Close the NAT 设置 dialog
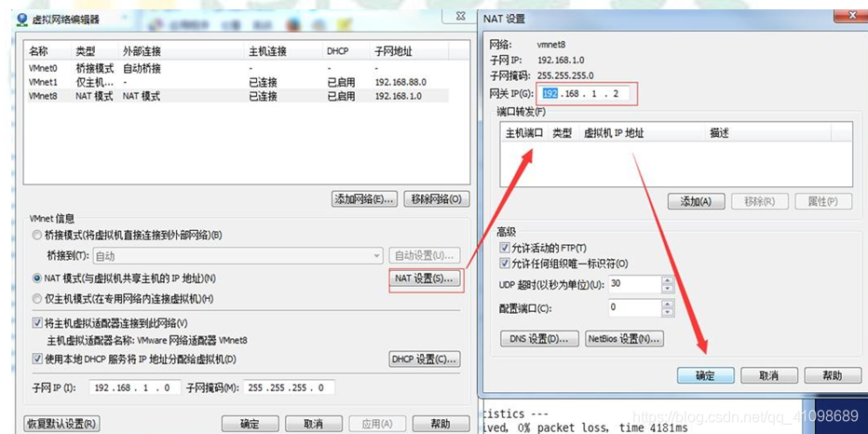This screenshot has height=434, width=868. point(852,16)
